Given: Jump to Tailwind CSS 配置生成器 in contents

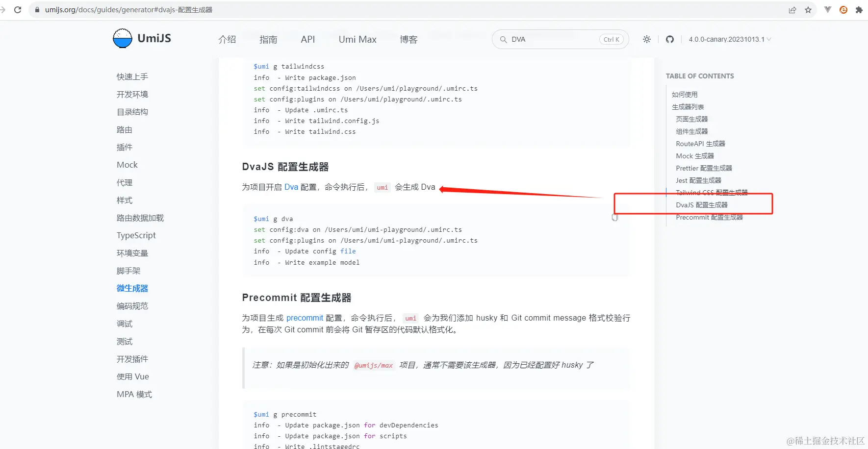Looking at the screenshot, I should [x=712, y=193].
